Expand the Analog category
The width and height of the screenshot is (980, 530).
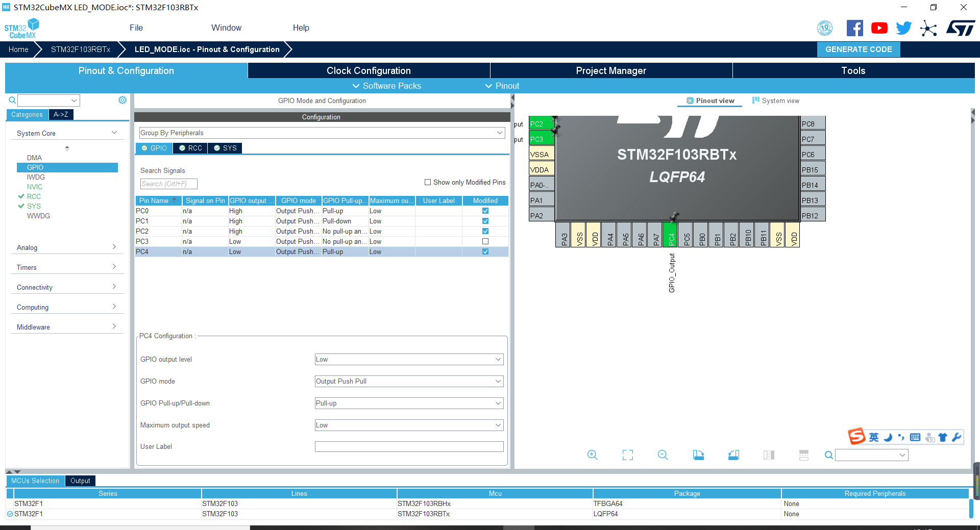tap(67, 247)
